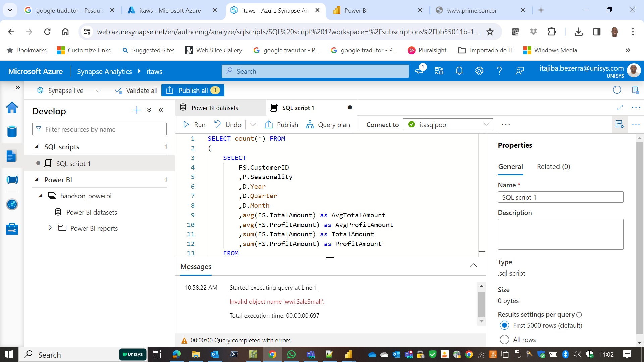Click the results settings info icon
The image size is (644, 362).
click(579, 315)
